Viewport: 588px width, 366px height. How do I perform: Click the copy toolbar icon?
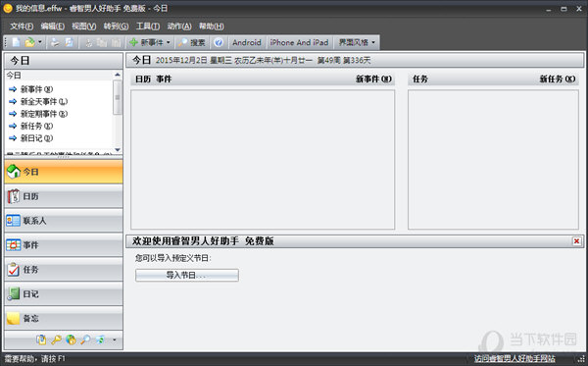pyautogui.click(x=102, y=42)
